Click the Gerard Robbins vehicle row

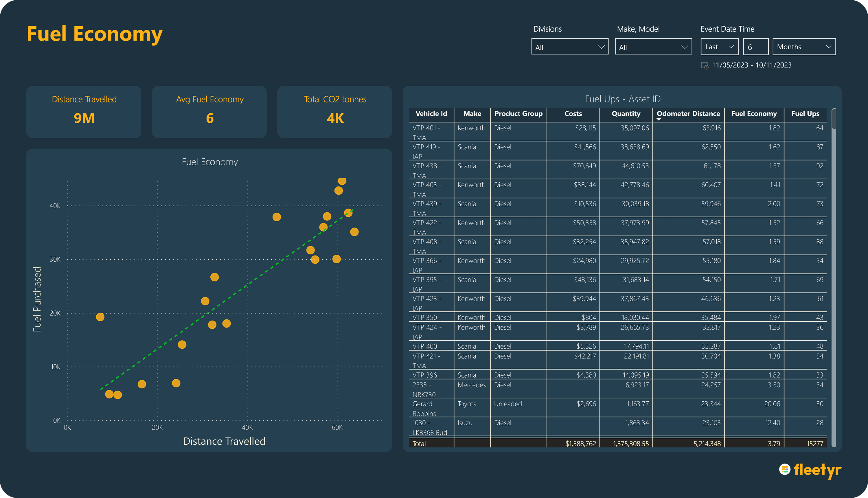pyautogui.click(x=618, y=408)
